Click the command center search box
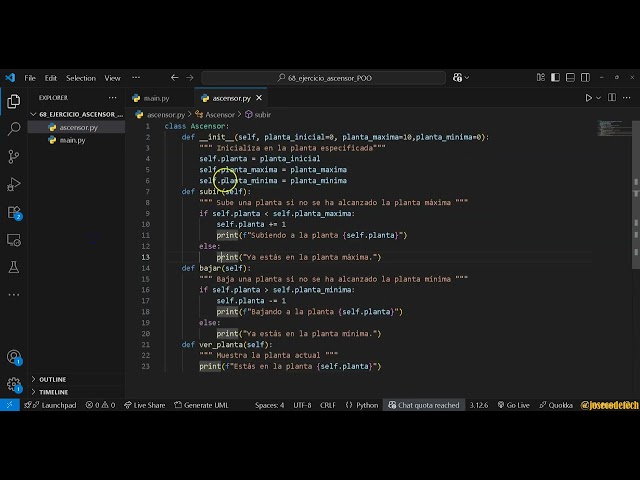The image size is (640, 480). [x=323, y=78]
